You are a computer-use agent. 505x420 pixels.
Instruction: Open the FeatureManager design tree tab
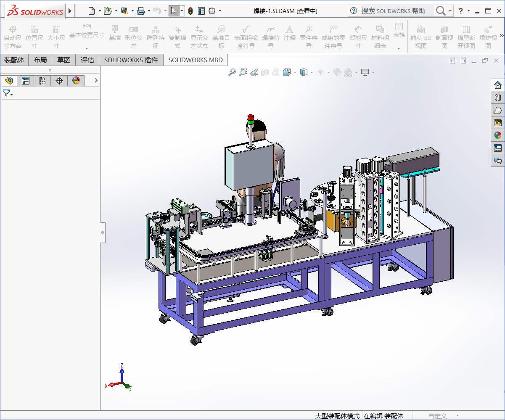click(9, 81)
